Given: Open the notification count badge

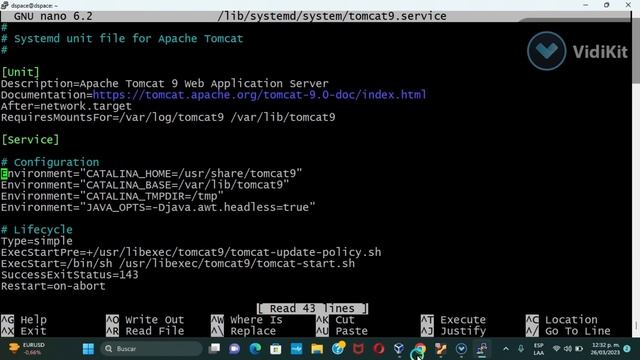Looking at the screenshot, I should click(627, 349).
